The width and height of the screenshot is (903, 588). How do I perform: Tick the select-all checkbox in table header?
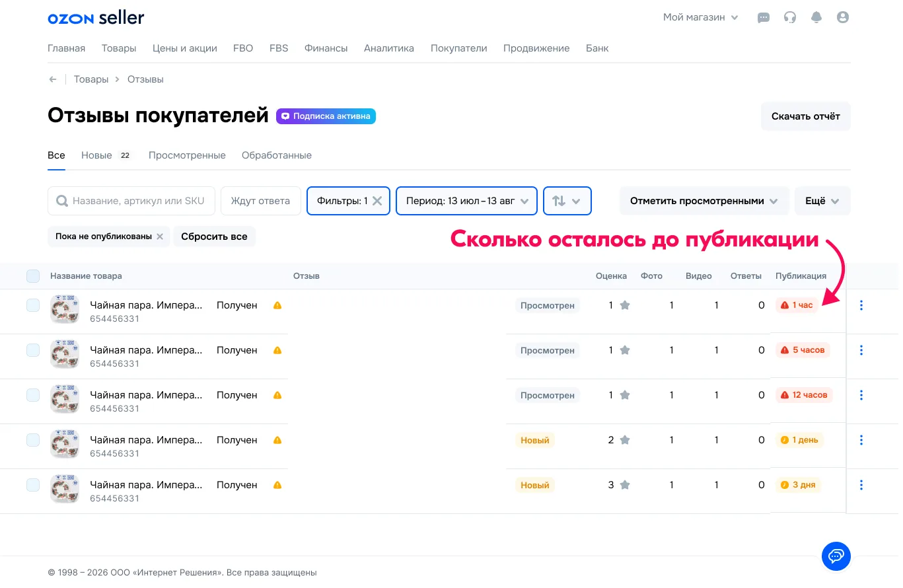click(33, 276)
